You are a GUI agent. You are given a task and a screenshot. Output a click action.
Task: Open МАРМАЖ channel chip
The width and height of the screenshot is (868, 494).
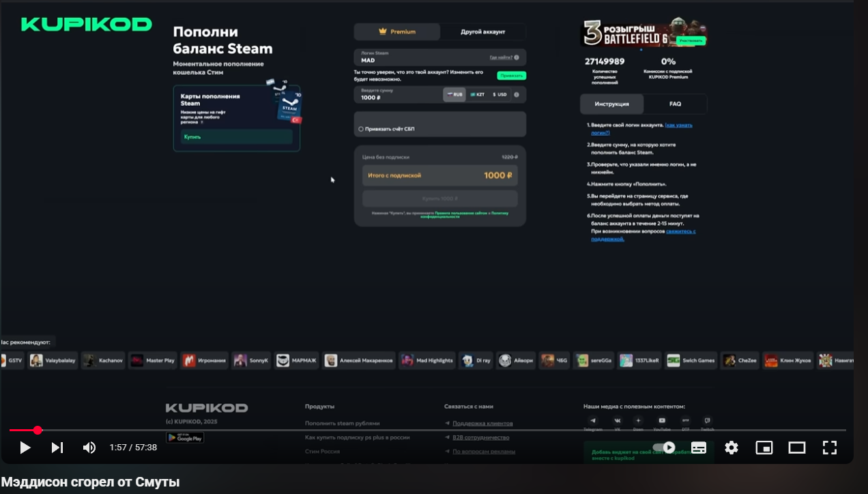tap(297, 360)
